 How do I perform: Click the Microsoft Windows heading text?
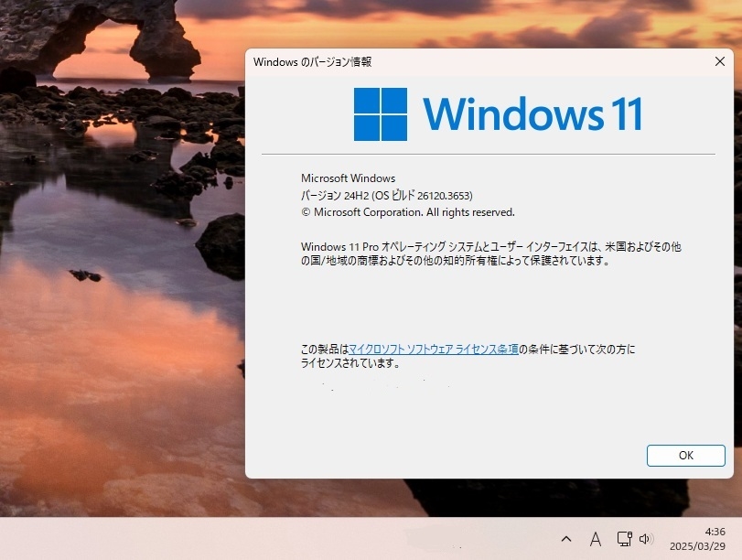tap(348, 178)
